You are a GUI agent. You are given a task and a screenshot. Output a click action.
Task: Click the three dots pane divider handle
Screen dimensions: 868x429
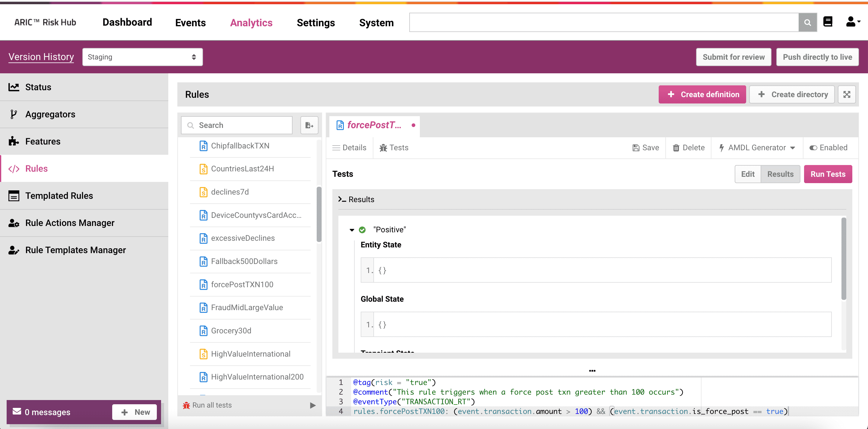(592, 371)
